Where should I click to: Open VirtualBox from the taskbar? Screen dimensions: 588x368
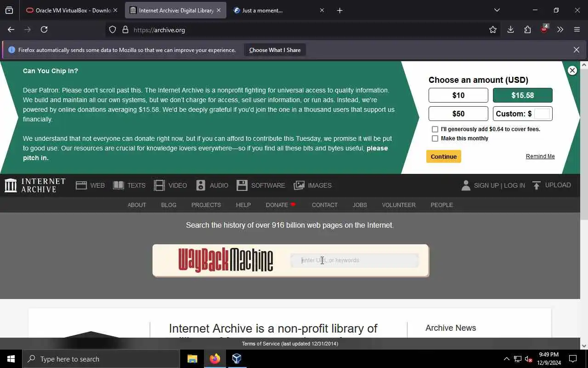click(x=237, y=359)
